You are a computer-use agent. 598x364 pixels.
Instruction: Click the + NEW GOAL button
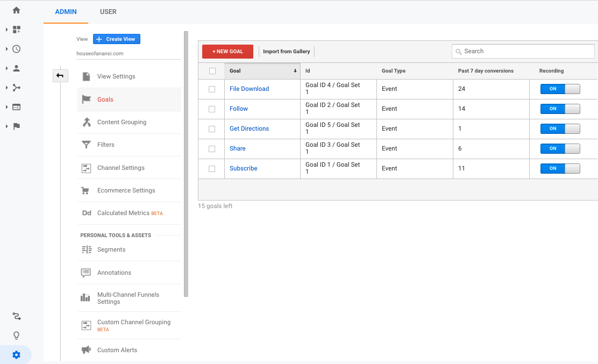click(x=227, y=52)
